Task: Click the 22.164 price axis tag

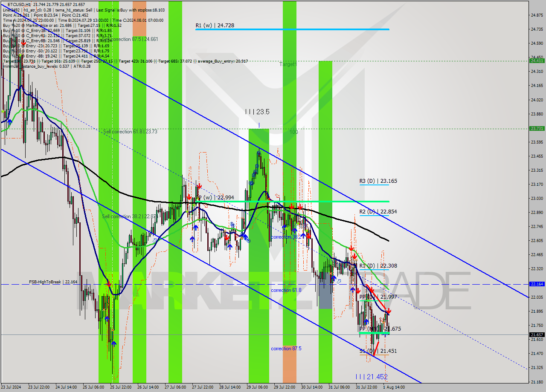Action: coord(536,284)
